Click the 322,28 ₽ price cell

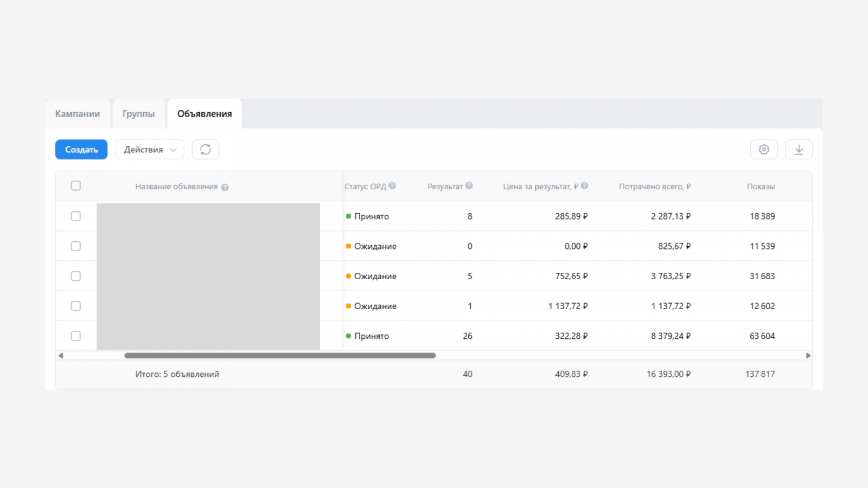571,336
